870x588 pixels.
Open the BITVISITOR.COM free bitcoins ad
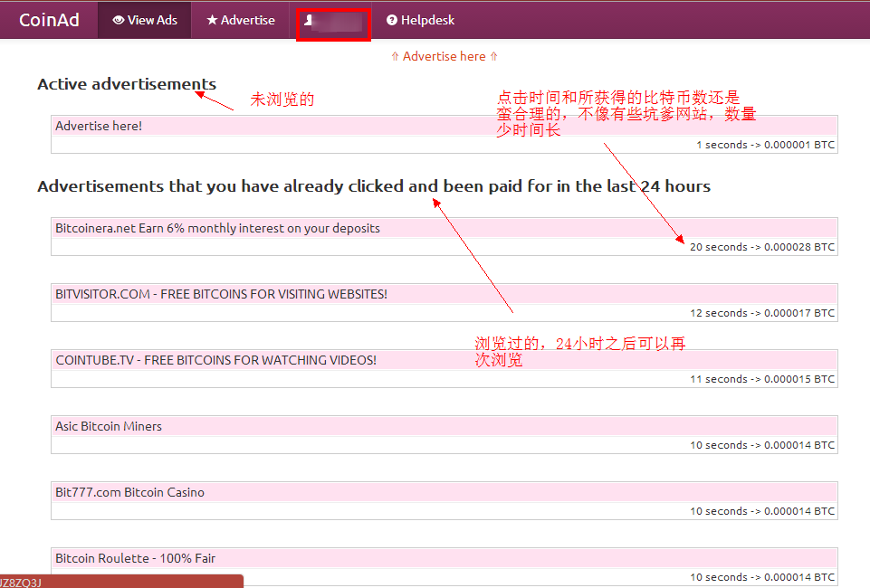(x=221, y=295)
